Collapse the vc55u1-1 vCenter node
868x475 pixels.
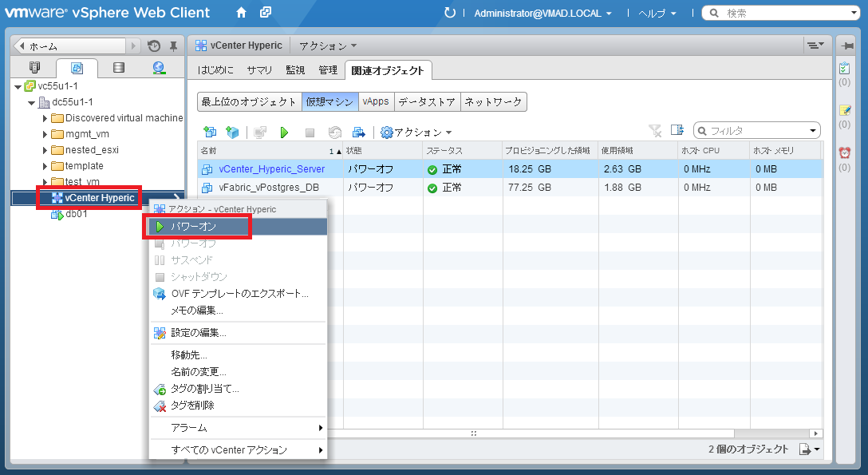pyautogui.click(x=18, y=87)
